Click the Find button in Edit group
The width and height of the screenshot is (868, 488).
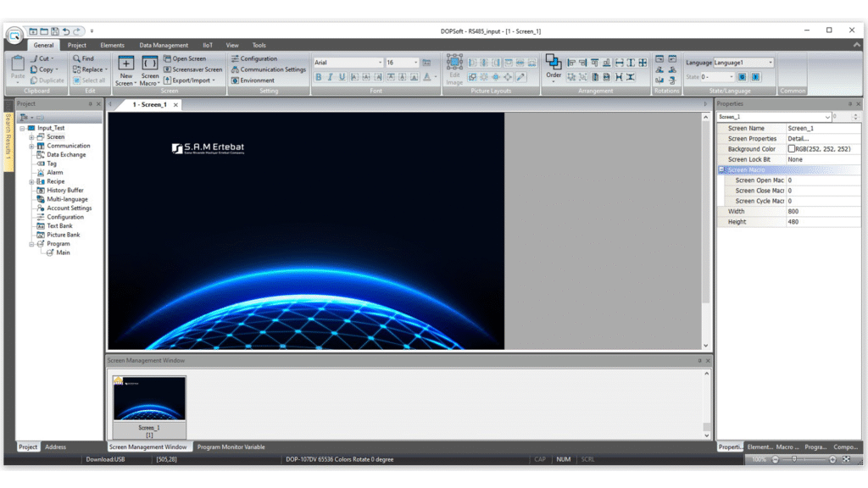click(x=82, y=58)
